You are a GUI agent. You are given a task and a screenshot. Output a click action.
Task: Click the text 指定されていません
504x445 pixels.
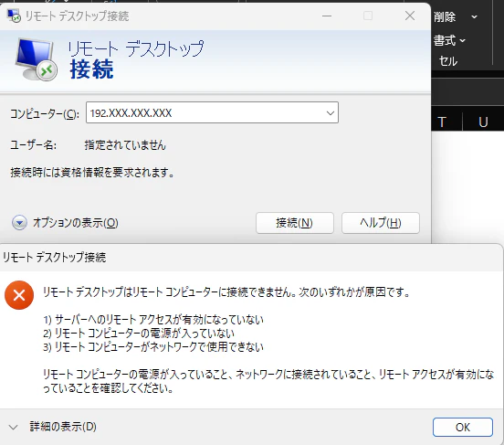[x=125, y=145]
